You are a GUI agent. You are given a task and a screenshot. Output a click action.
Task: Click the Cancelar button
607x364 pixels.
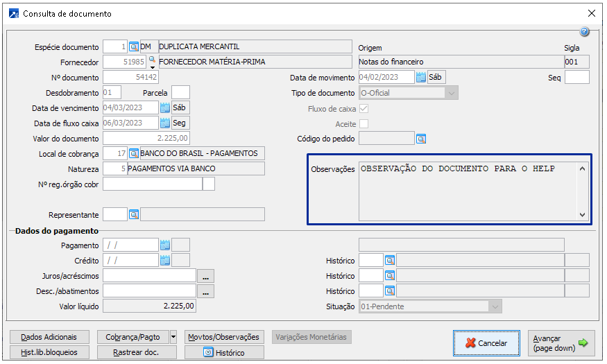(486, 343)
